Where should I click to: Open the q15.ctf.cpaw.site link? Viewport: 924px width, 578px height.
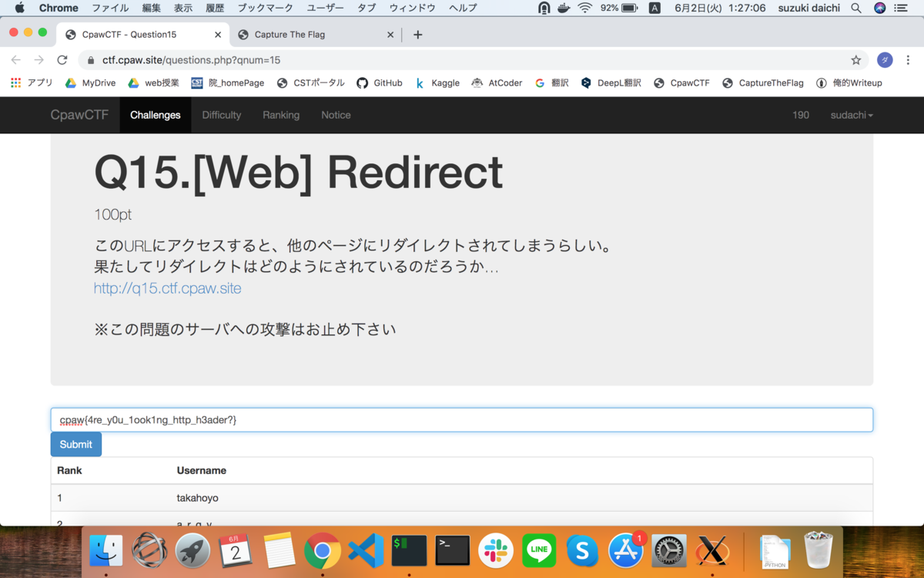point(168,288)
